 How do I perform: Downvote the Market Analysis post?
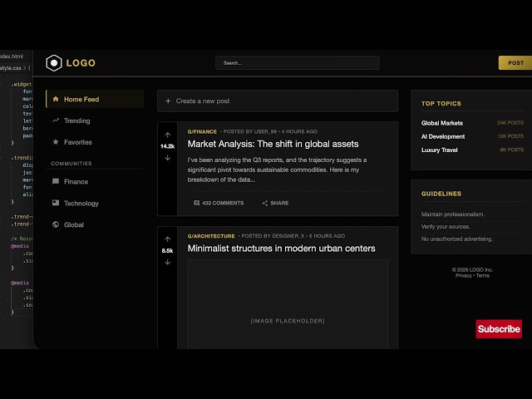tap(168, 158)
